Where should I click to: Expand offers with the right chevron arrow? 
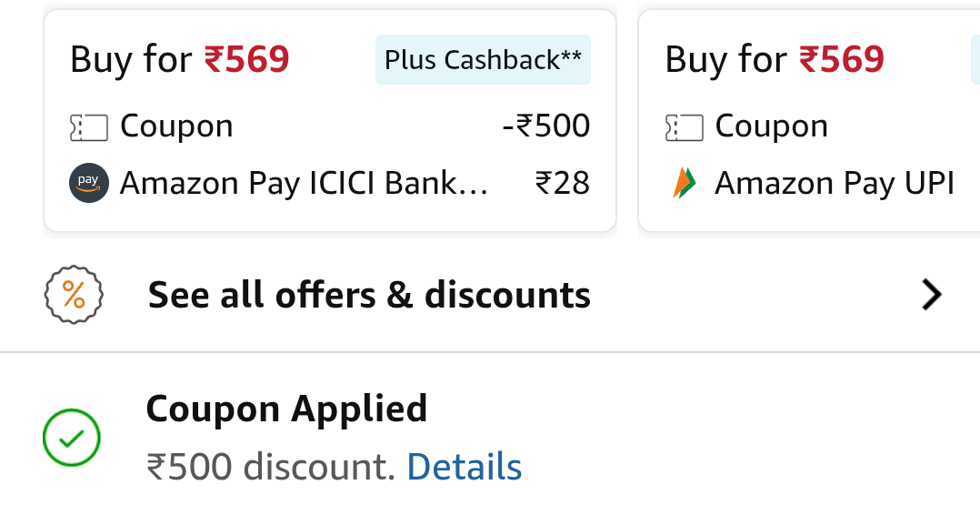click(931, 295)
